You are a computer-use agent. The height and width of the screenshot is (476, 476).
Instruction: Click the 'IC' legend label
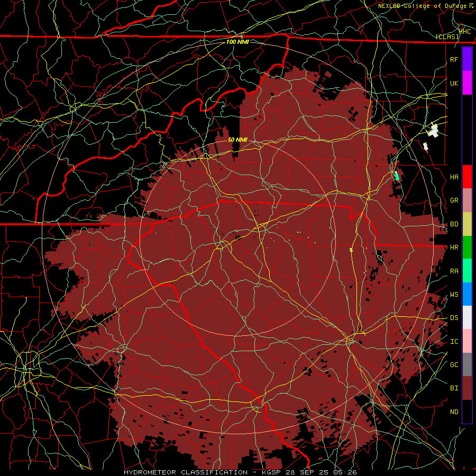[x=454, y=342]
